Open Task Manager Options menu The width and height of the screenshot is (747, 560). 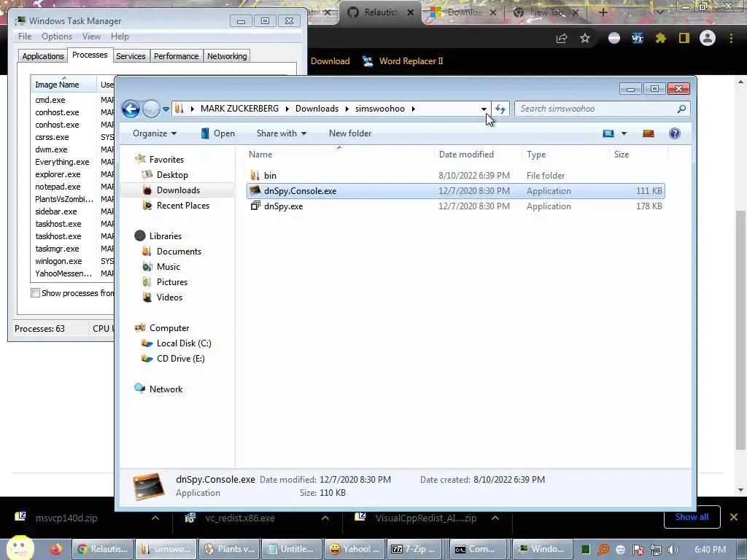tap(57, 36)
